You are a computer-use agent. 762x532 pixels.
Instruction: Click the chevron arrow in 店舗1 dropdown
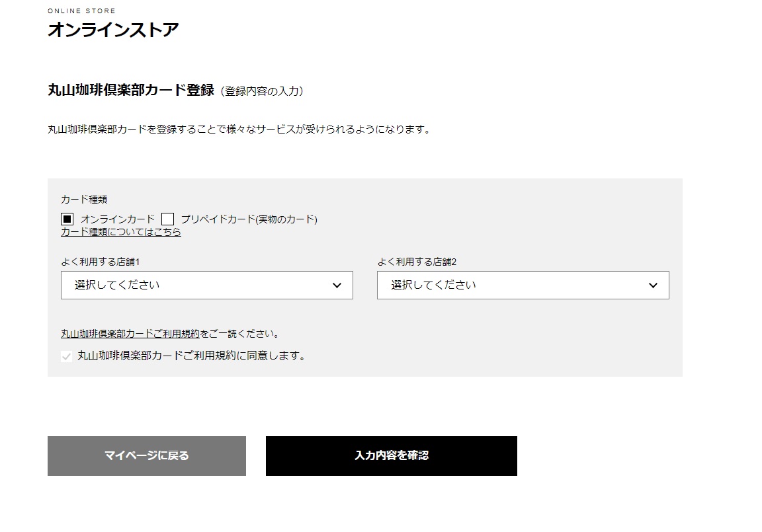[x=337, y=285]
